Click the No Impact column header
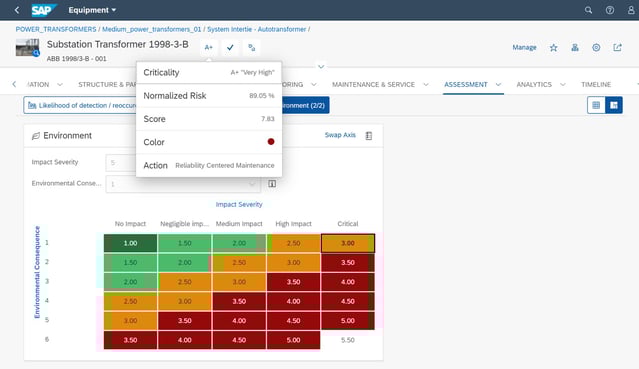Viewport: 639px width, 369px height. tap(130, 224)
